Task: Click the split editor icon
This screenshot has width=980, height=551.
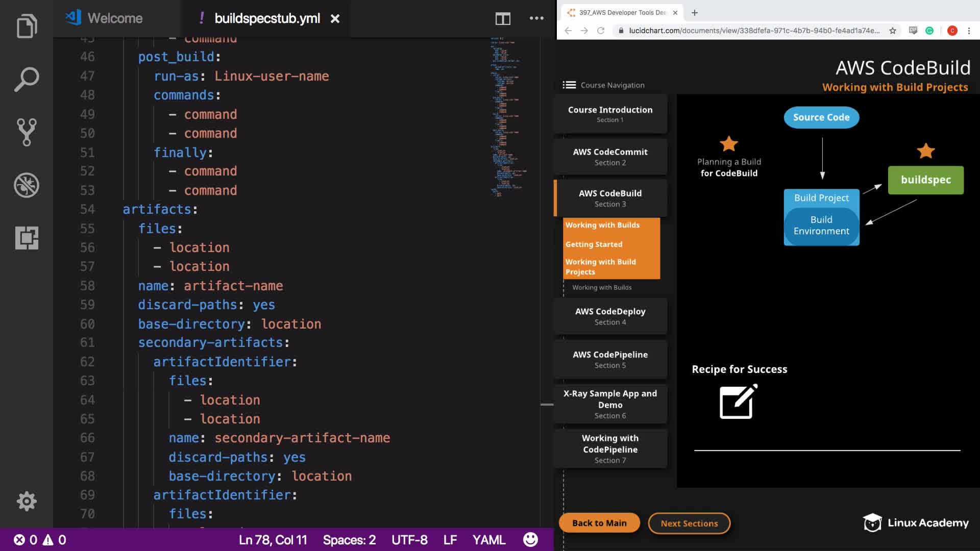Action: click(x=503, y=19)
